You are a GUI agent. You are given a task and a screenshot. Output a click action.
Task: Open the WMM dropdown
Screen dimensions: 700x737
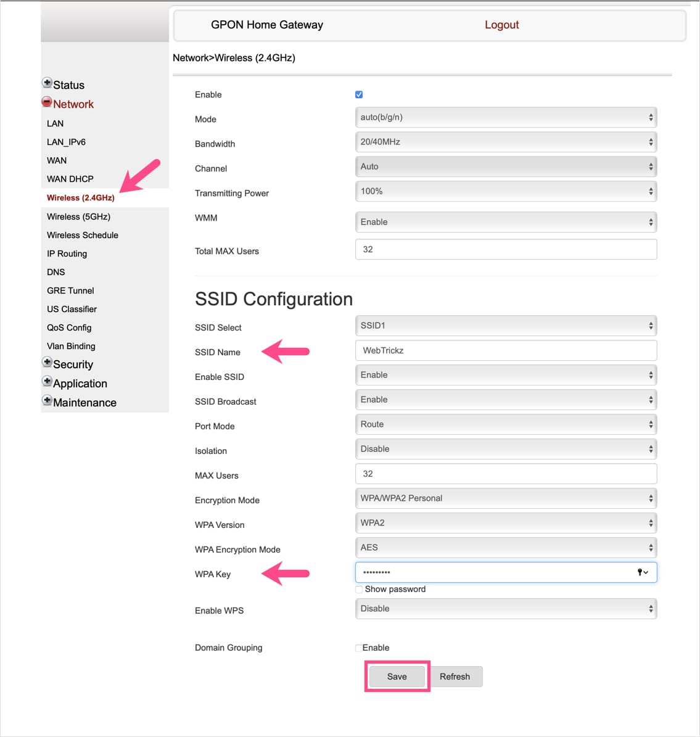pyautogui.click(x=506, y=222)
